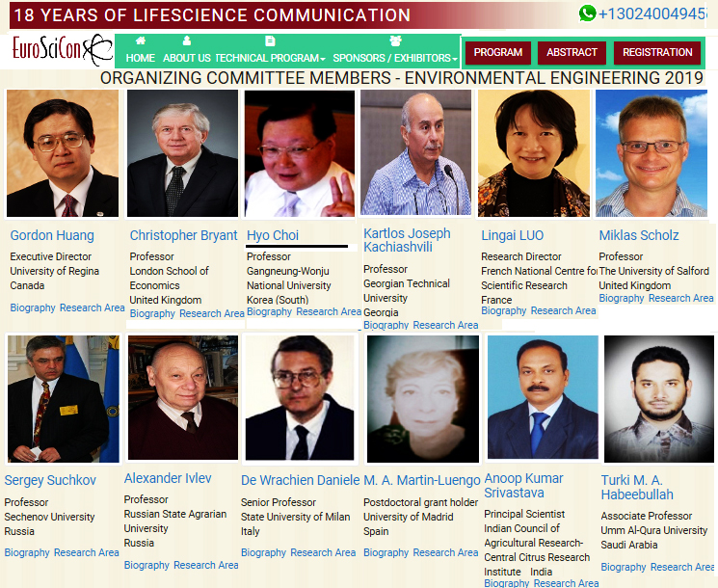Click the Registration button
Screen dimensions: 718x588
[x=657, y=52]
